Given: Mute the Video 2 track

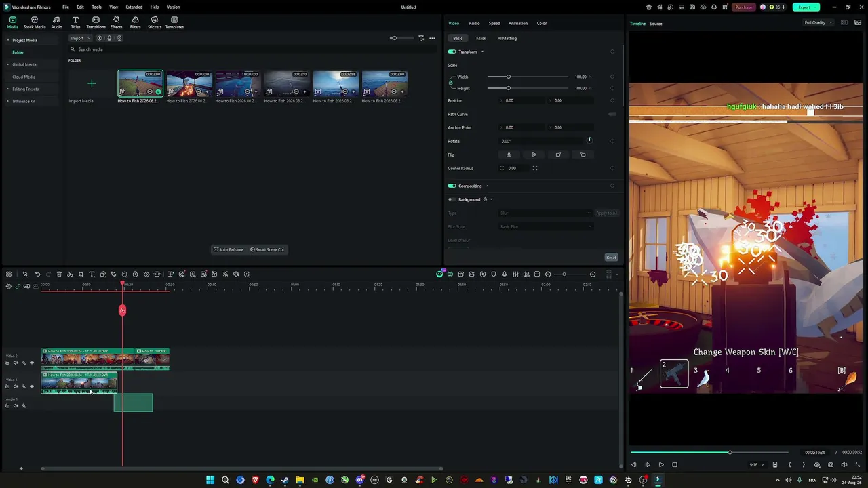Looking at the screenshot, I should click(16, 363).
